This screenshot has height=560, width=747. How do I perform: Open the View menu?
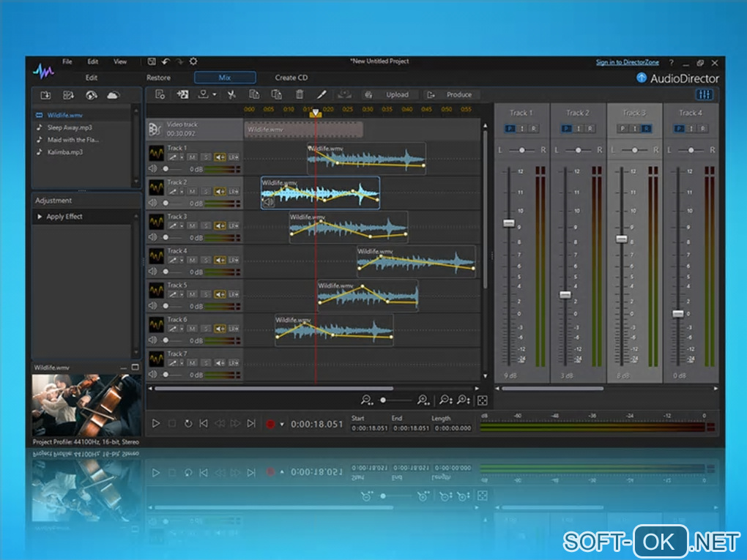120,61
